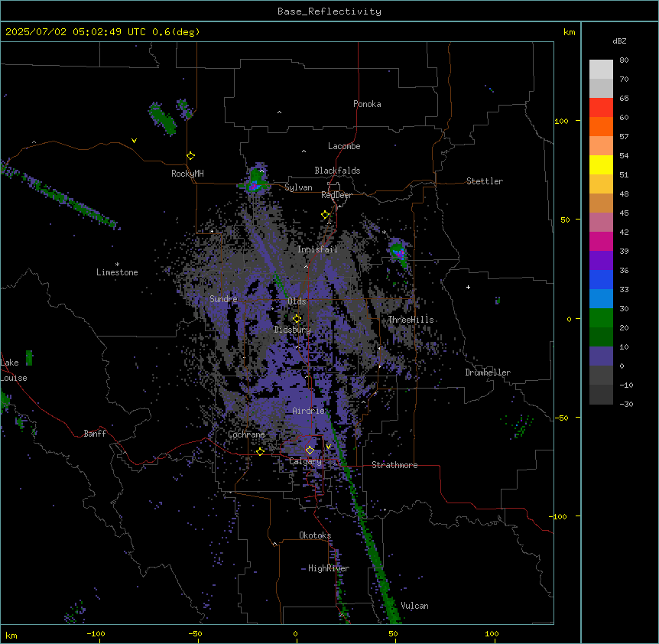This screenshot has width=659, height=644.
Task: Click the ThreeHills label
Action: pos(411,320)
